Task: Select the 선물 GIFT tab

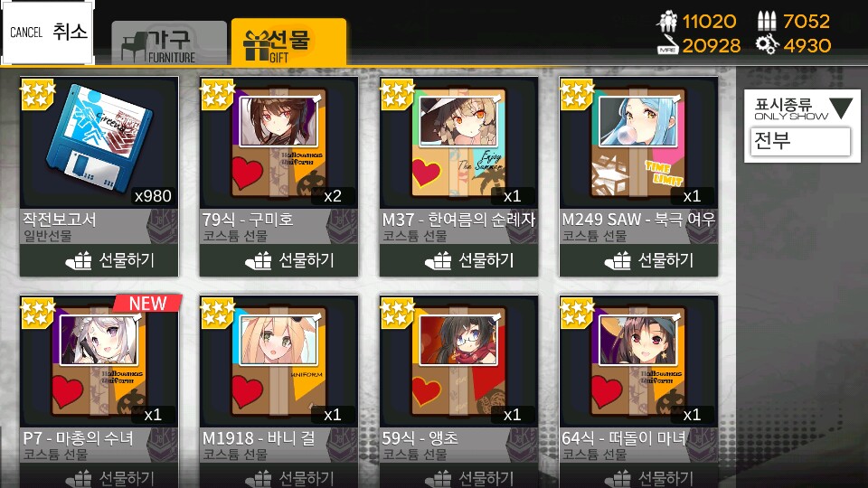Action: tap(288, 42)
